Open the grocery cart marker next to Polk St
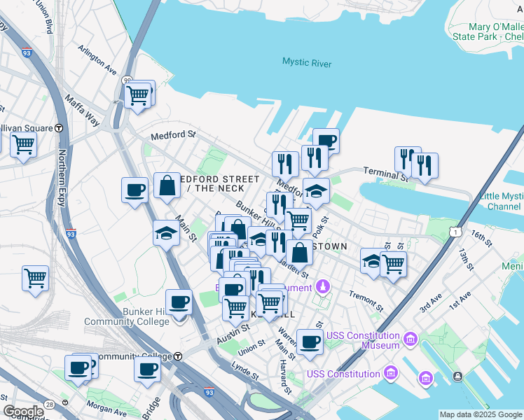 (298, 222)
